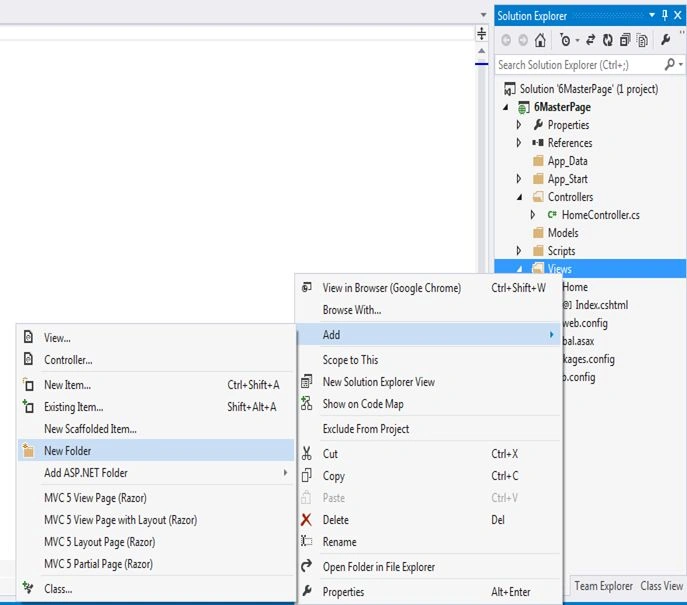Choose Cut from the context menu
The width and height of the screenshot is (687, 605).
pyautogui.click(x=428, y=453)
